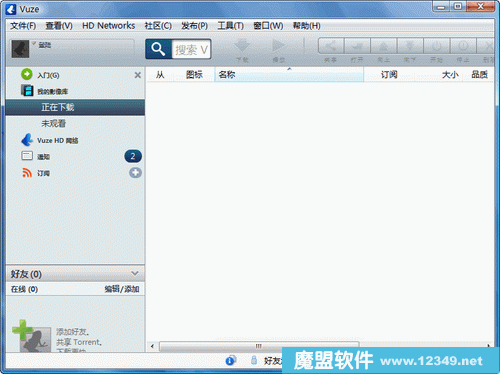Open the 查看(V) menu
The height and width of the screenshot is (374, 500).
[x=59, y=26]
